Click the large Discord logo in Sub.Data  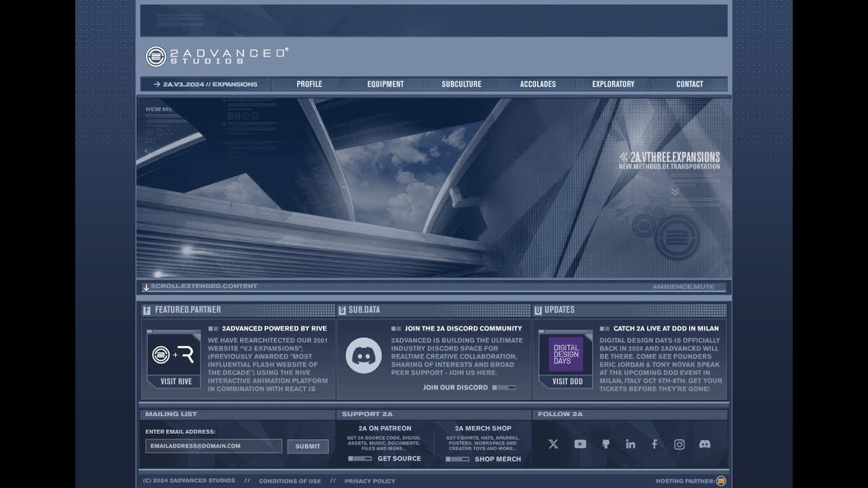363,356
